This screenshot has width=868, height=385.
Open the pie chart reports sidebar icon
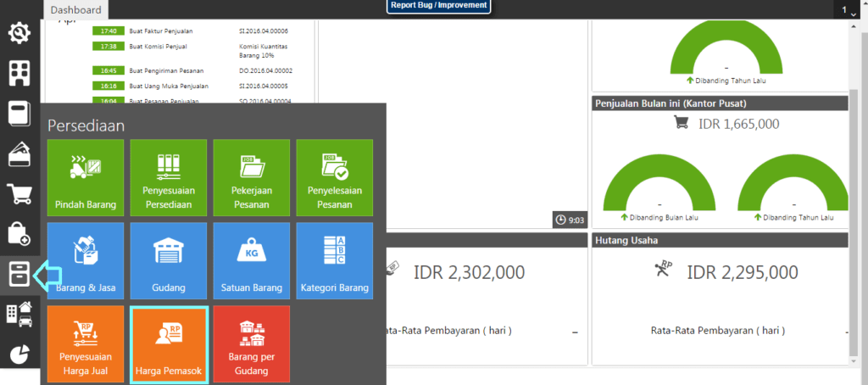(x=19, y=354)
